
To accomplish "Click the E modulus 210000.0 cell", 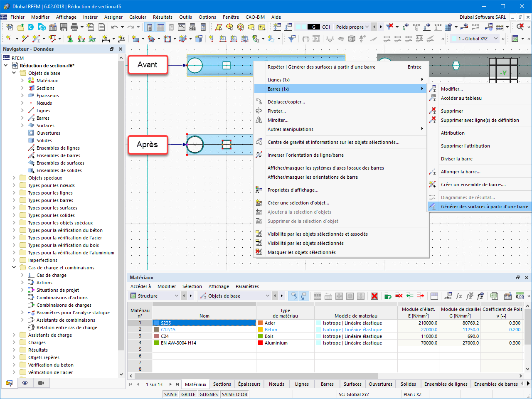I will 418,323.
